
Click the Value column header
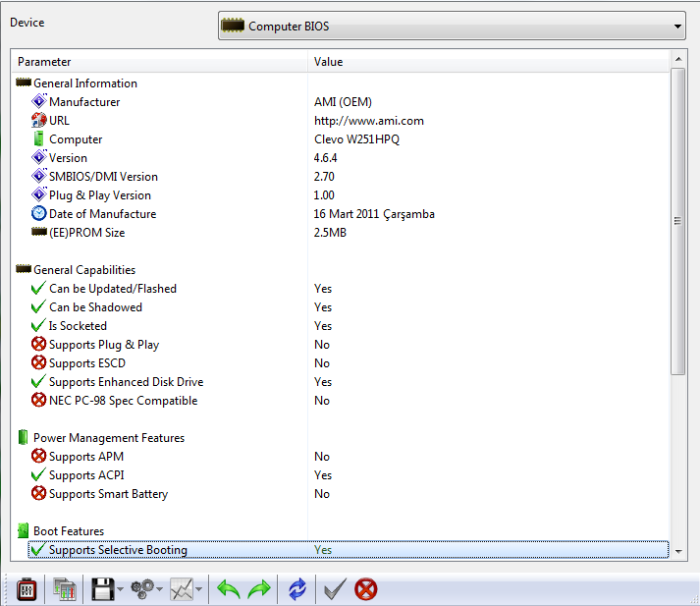(488, 62)
